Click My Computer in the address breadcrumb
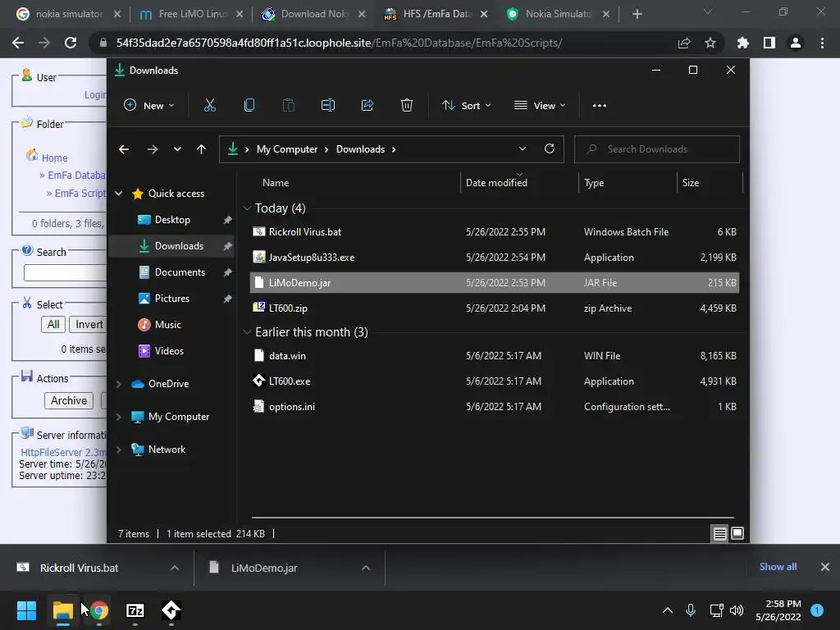The image size is (840, 630). (287, 149)
